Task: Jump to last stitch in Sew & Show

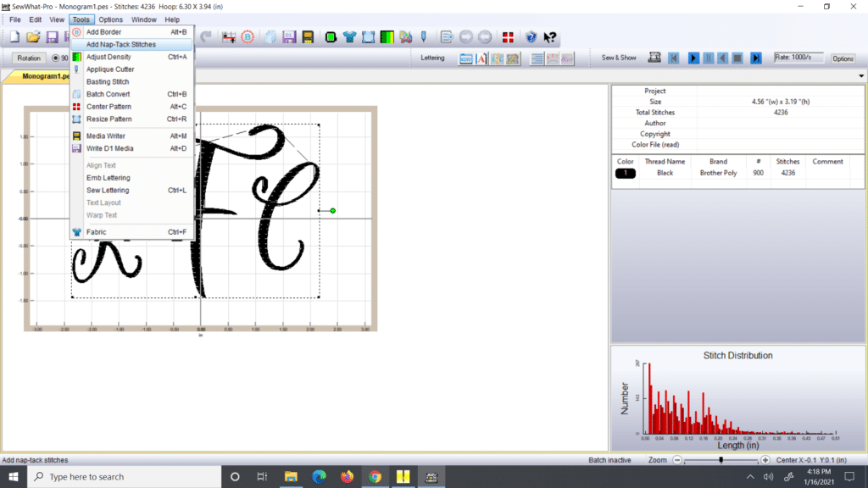Action: point(755,58)
